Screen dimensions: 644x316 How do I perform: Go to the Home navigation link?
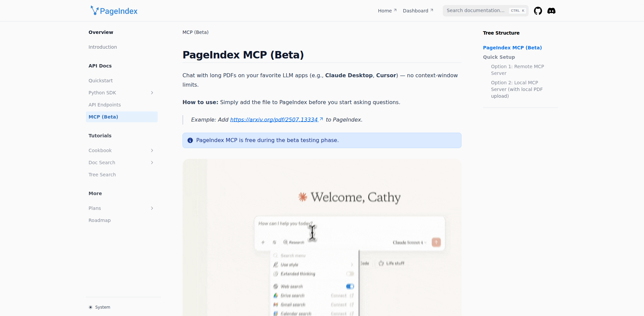click(387, 11)
